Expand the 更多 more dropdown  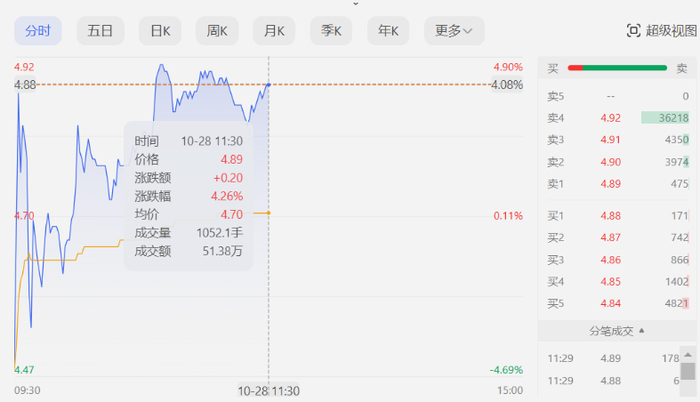[x=453, y=31]
